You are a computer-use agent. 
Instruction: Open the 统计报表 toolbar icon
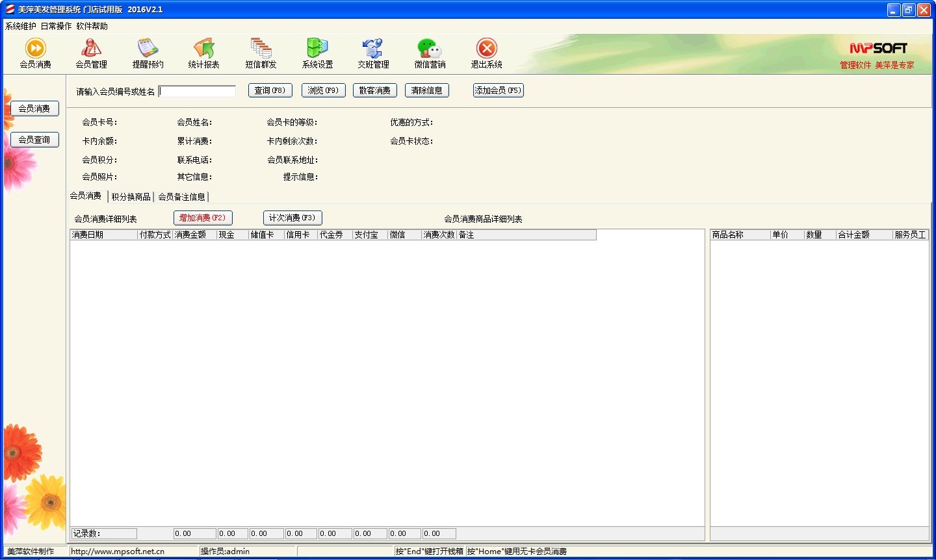(x=203, y=53)
